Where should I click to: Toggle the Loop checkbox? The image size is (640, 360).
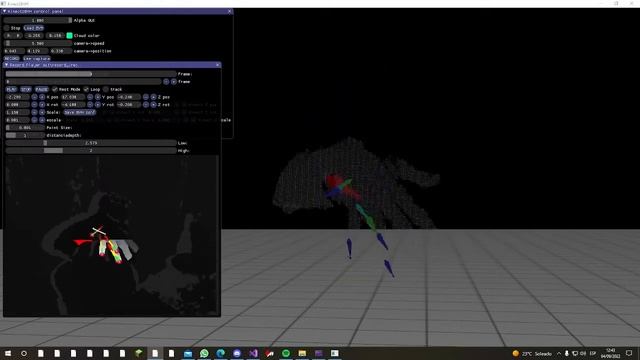point(86,89)
